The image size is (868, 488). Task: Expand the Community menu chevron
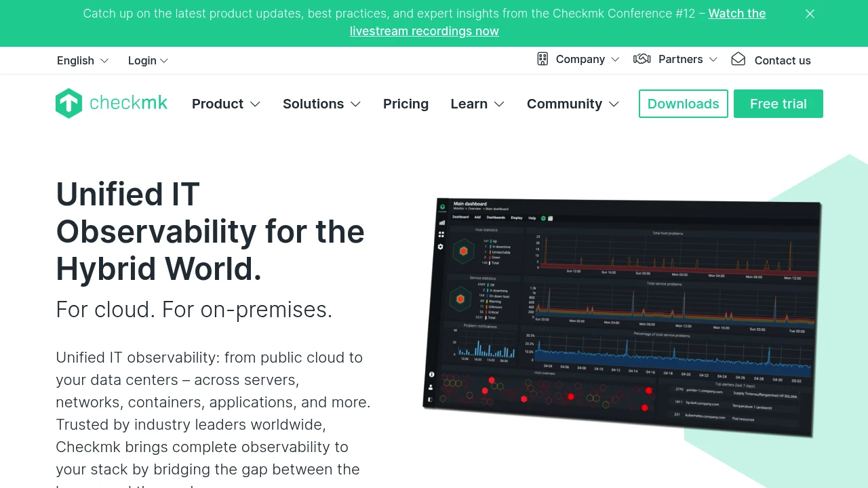pos(614,104)
